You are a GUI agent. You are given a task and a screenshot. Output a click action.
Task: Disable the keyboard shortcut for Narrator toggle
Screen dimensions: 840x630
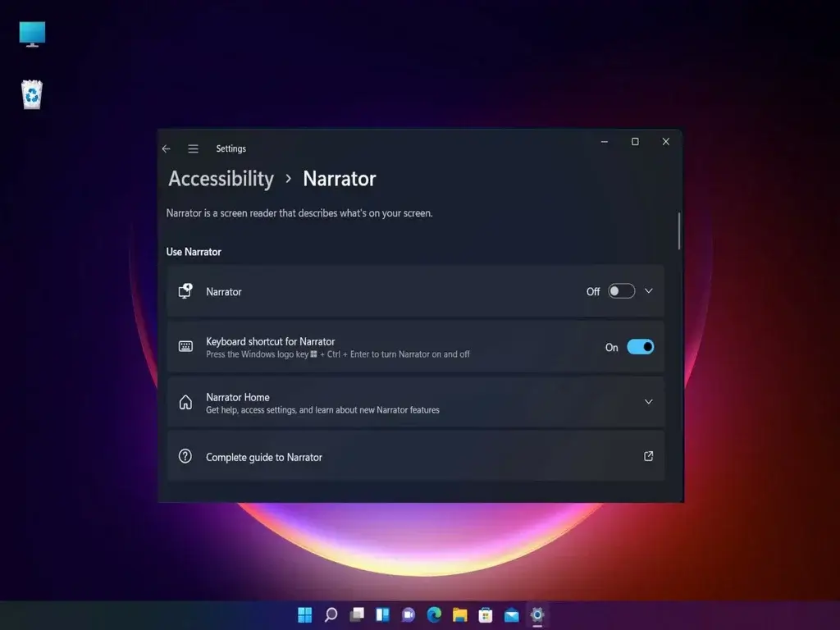(x=641, y=347)
